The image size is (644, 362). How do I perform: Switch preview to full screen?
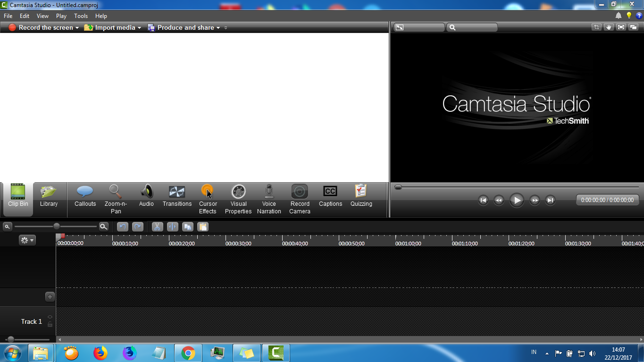(x=621, y=27)
